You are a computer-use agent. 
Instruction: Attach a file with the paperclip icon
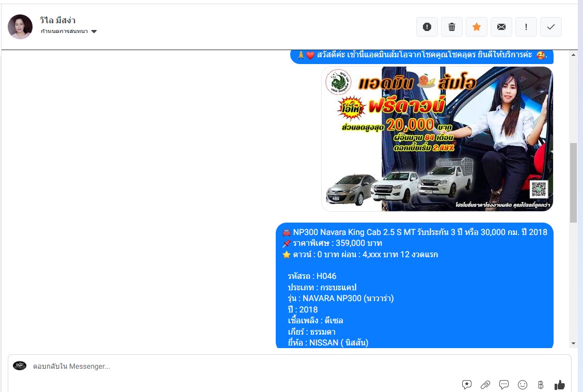485,385
